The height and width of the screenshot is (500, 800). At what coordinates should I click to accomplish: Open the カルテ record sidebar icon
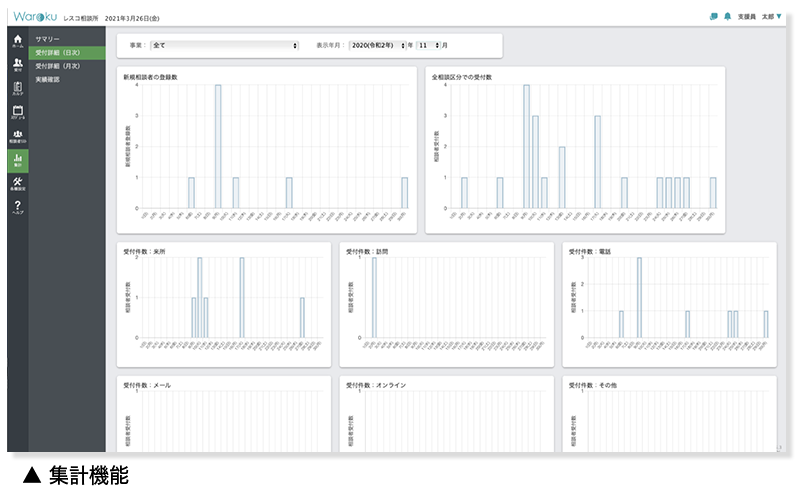[x=18, y=88]
